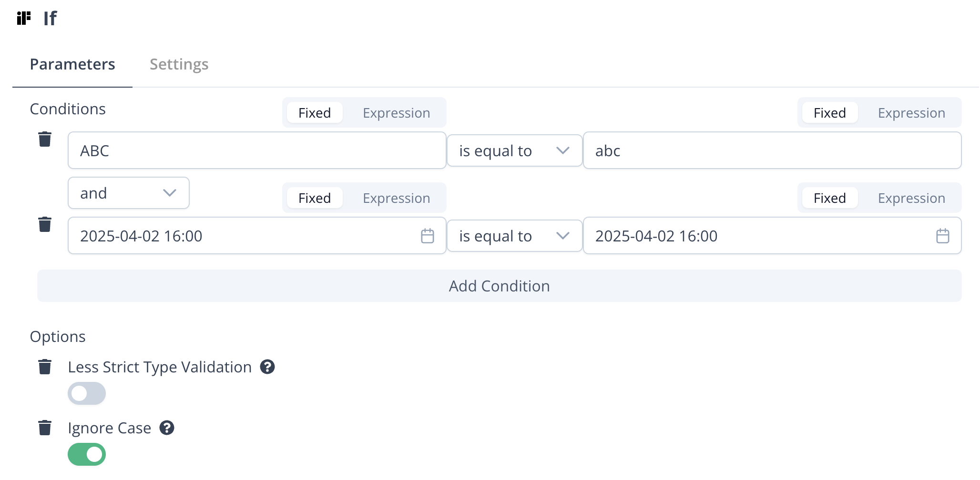
Task: Remove the Ignore Case option
Action: 45,428
